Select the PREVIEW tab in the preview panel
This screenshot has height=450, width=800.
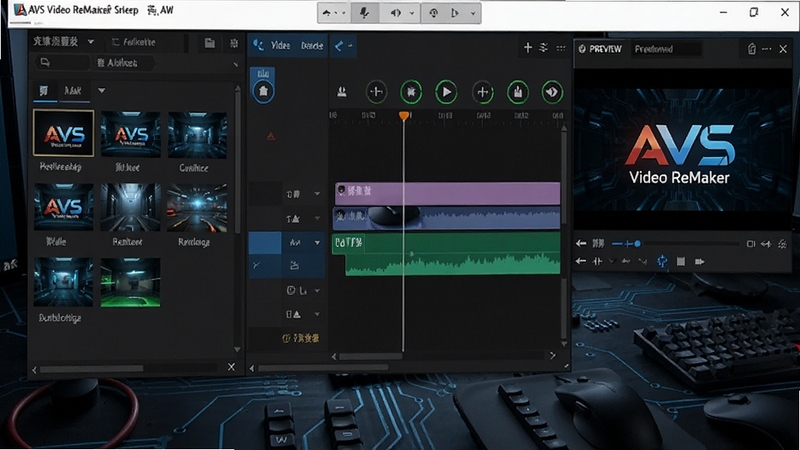pos(600,49)
